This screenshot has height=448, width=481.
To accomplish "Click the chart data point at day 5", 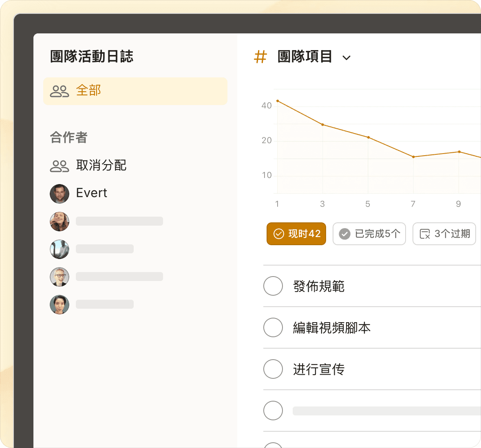I will point(368,137).
